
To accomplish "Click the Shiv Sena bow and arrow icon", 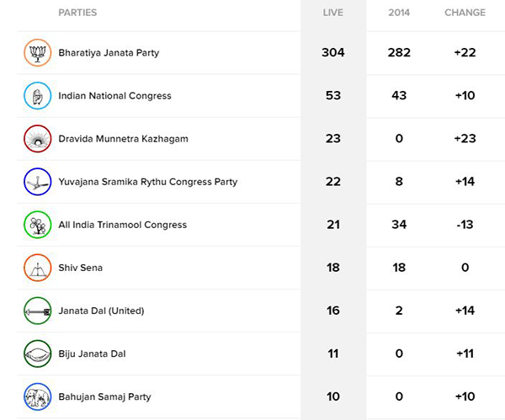I will point(37,268).
